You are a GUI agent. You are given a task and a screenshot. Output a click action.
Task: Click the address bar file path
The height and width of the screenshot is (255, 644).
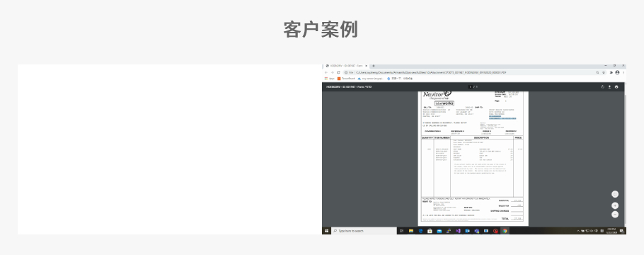click(x=431, y=72)
